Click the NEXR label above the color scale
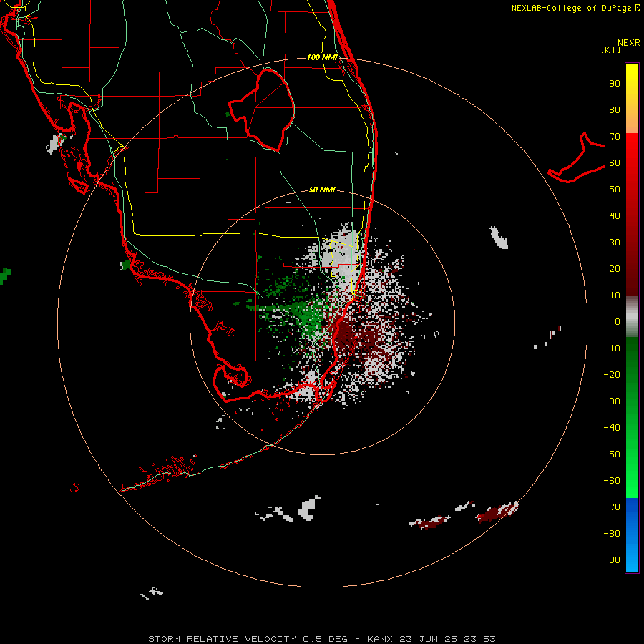 (x=628, y=43)
